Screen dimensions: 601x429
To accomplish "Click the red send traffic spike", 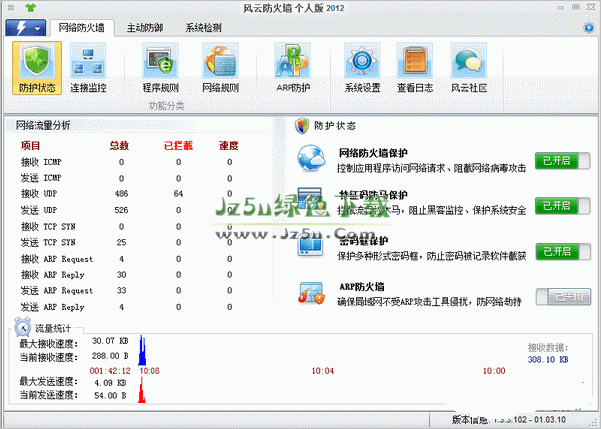I will tap(142, 390).
